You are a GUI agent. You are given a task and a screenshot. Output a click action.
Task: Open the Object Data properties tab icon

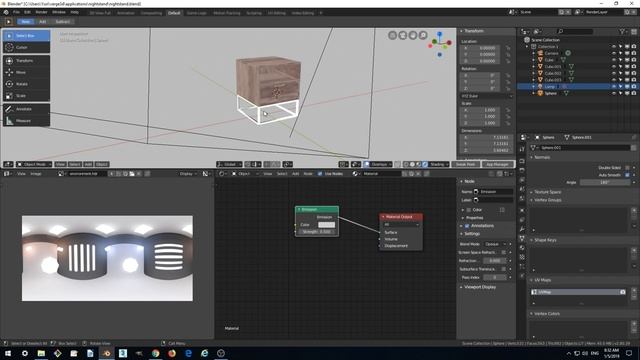(522, 238)
